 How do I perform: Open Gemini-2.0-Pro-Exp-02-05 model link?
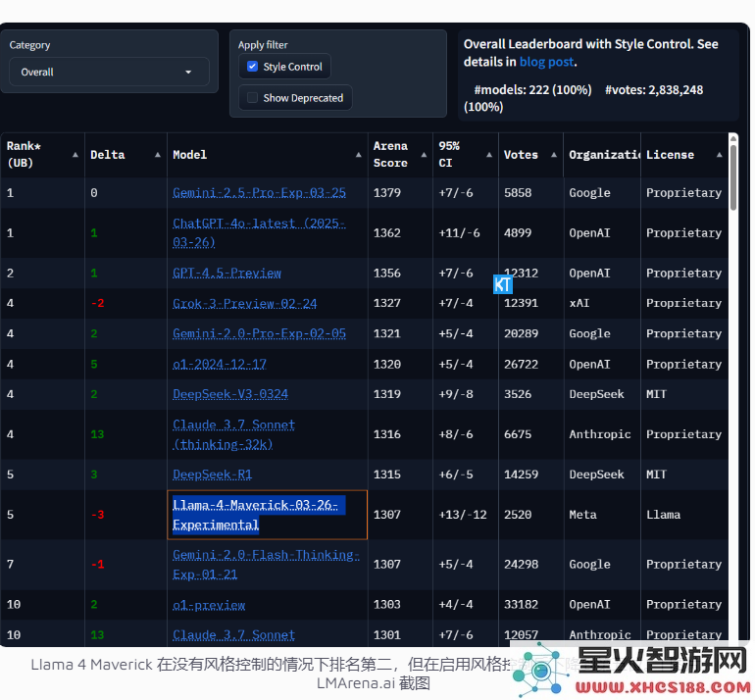tap(259, 333)
